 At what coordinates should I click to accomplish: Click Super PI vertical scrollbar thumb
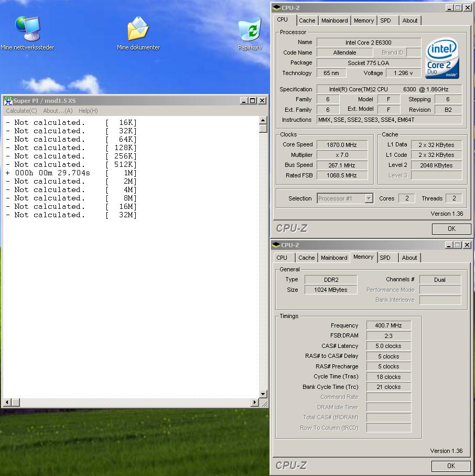click(263, 129)
